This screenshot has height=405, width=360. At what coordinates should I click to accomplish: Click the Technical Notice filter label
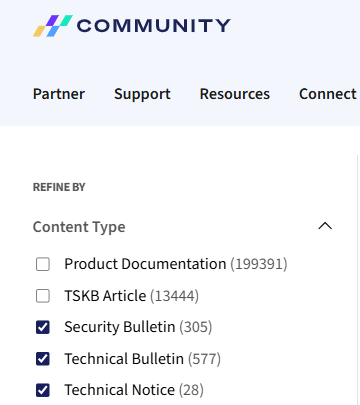(x=119, y=390)
